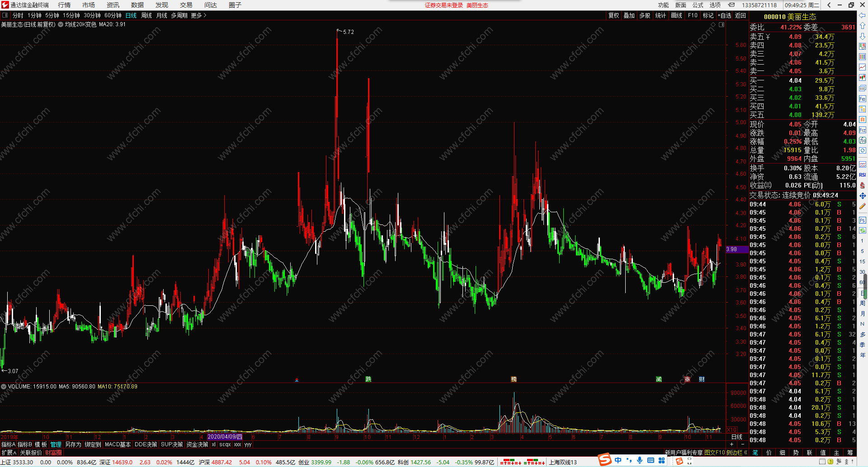Open the 复权 adjustment dropdown
The height and width of the screenshot is (467, 868).
[x=613, y=15]
